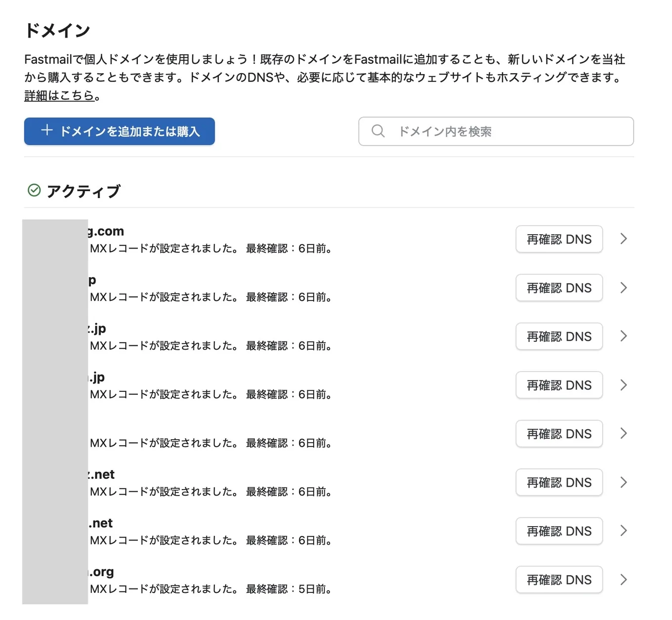Viewport: 672px width, 620px height.
Task: Focus the ドメイン内を検索 search field
Action: coord(496,131)
